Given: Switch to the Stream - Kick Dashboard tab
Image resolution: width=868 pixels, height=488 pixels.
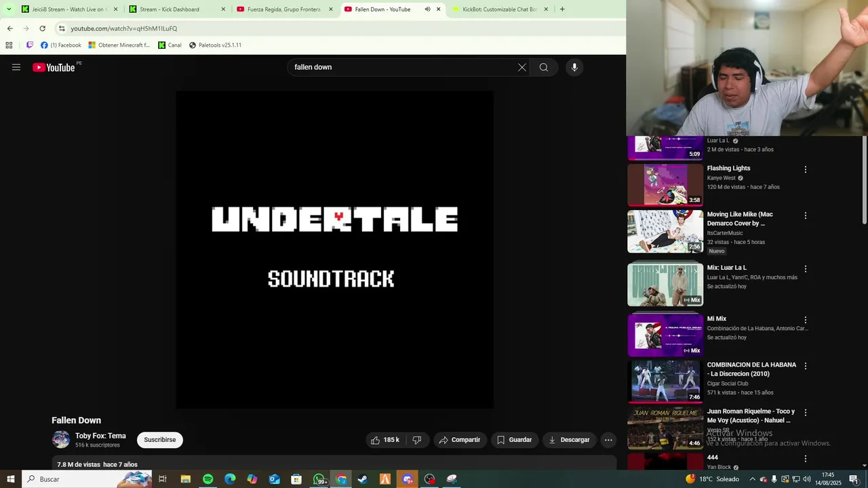Looking at the screenshot, I should pyautogui.click(x=178, y=9).
